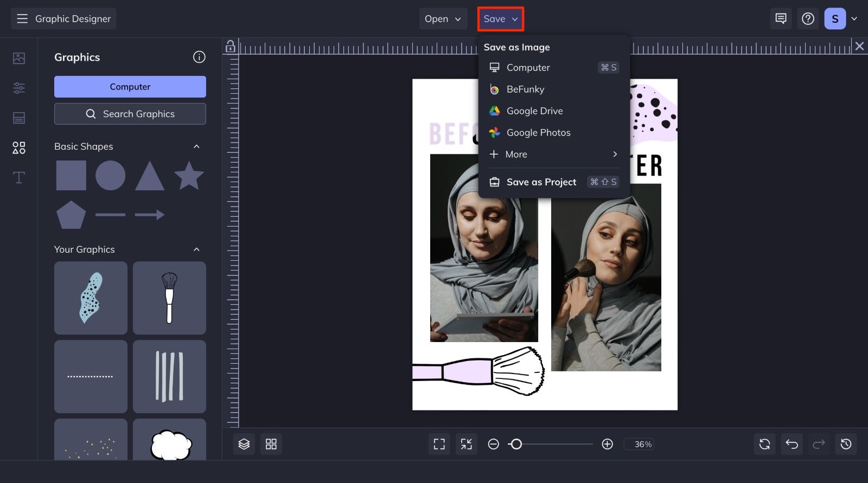The image size is (868, 483).
Task: Select the makeup brush graphic thumbnail
Action: [x=169, y=298]
